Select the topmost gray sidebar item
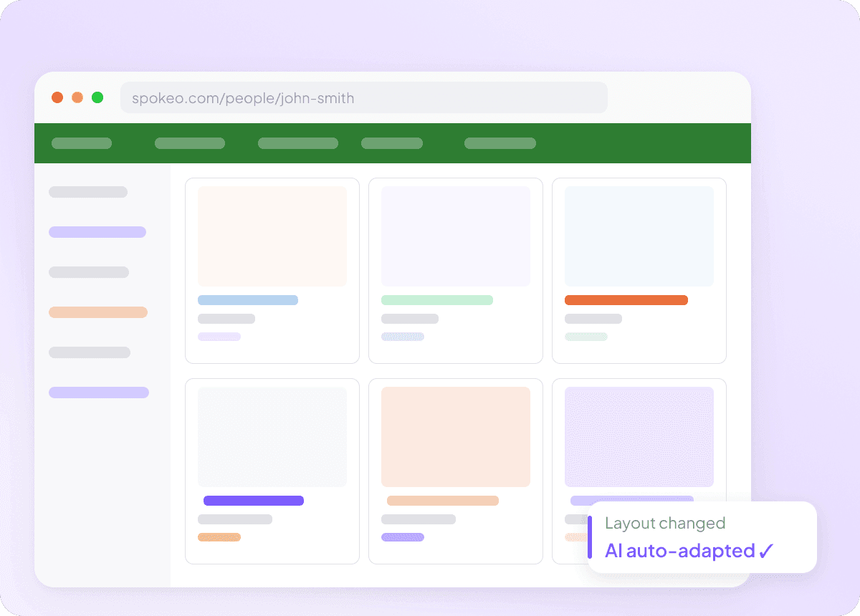 click(x=88, y=192)
